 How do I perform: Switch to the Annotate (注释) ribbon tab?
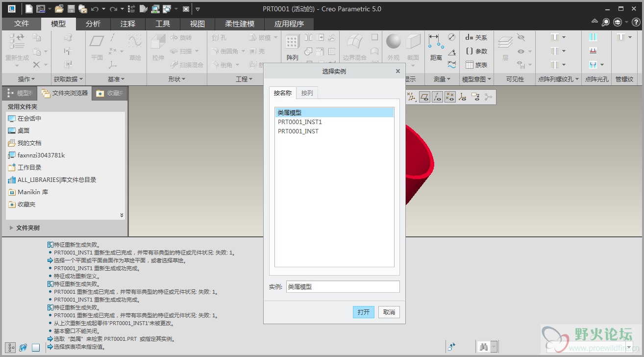[128, 24]
